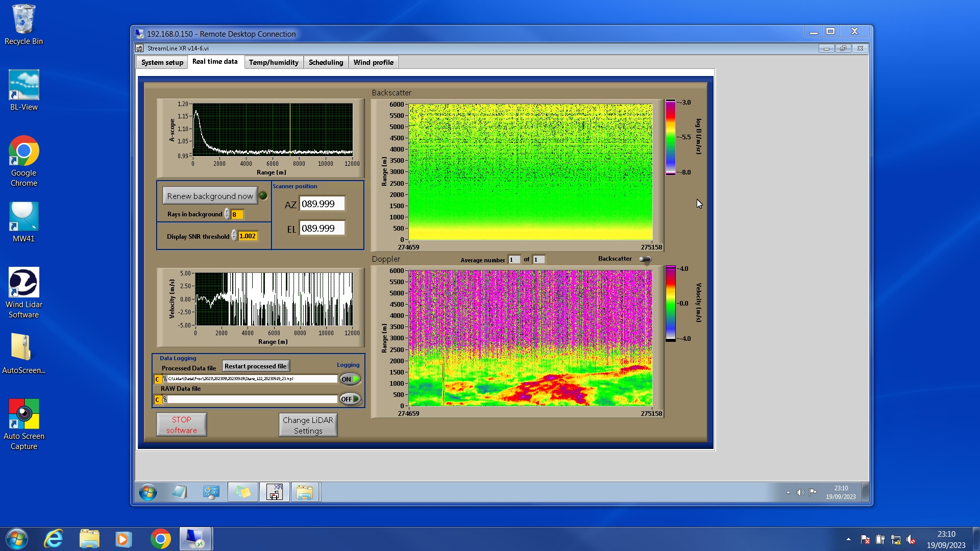980x551 pixels.
Task: Click Change LiDAR Settings button
Action: pos(308,425)
